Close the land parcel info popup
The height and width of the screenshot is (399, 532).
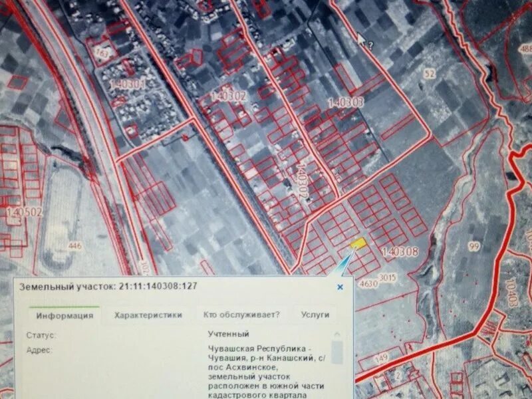(x=340, y=287)
